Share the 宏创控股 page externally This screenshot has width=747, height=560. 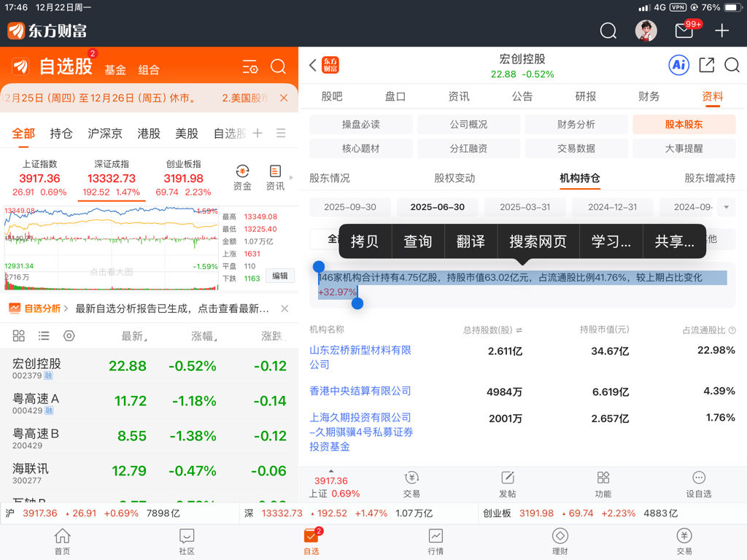tap(706, 65)
